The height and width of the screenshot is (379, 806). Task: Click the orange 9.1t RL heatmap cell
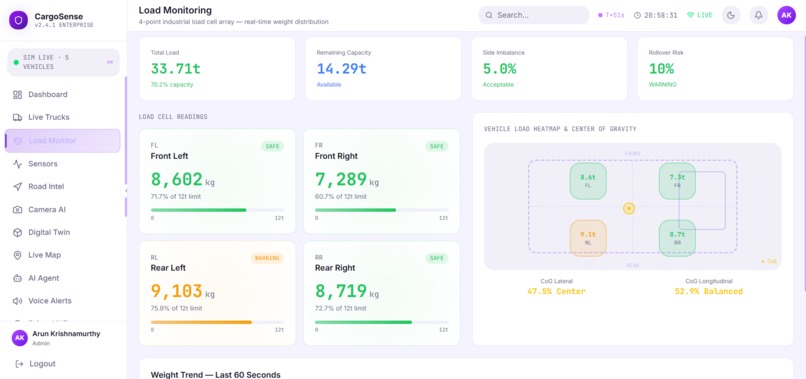pyautogui.click(x=588, y=238)
